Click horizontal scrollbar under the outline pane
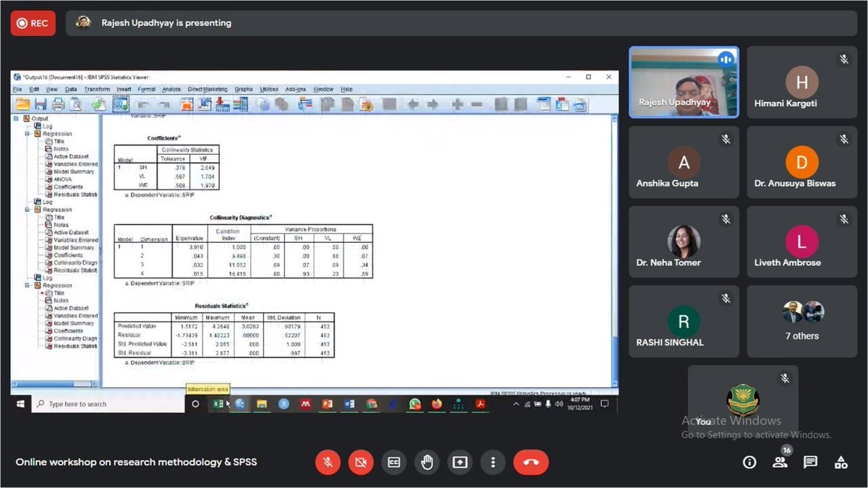The width and height of the screenshot is (868, 488). click(54, 384)
